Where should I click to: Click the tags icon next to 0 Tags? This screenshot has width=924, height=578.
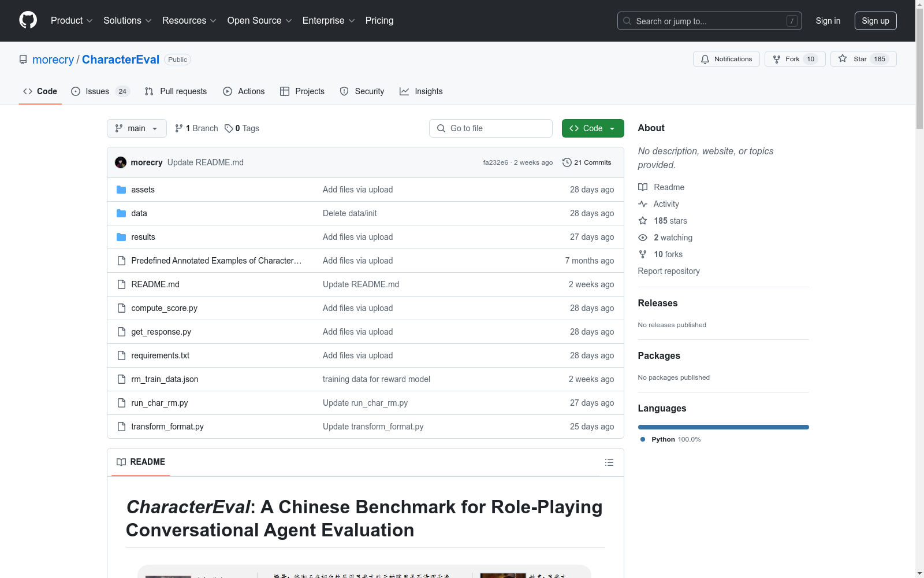tap(229, 128)
